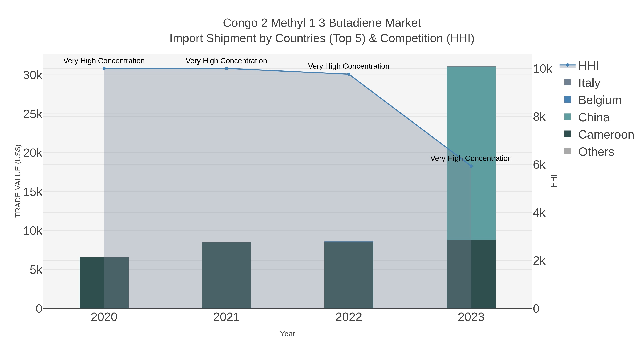Click Very High Concentration label near 2023
The width and height of the screenshot is (644, 362).
point(471,158)
